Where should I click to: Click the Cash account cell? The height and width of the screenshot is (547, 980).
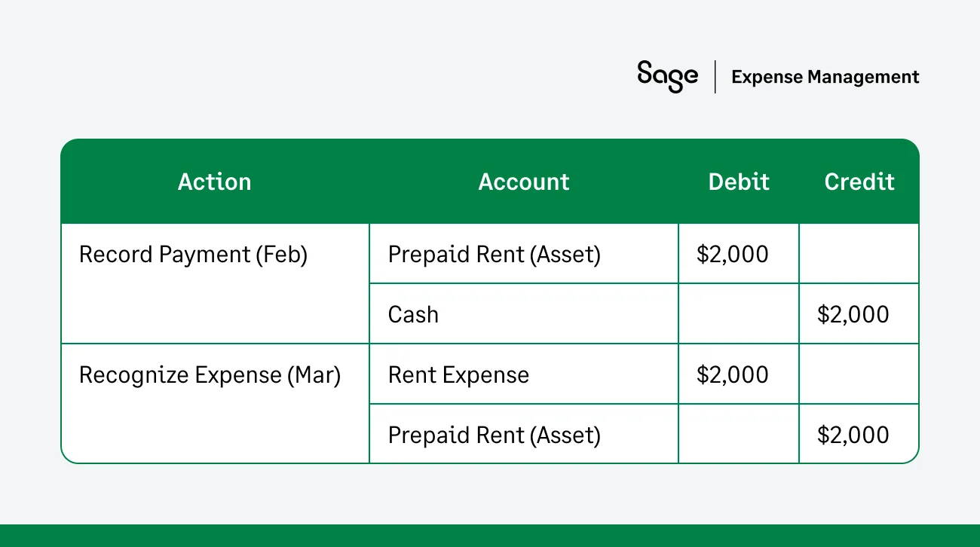tap(413, 314)
